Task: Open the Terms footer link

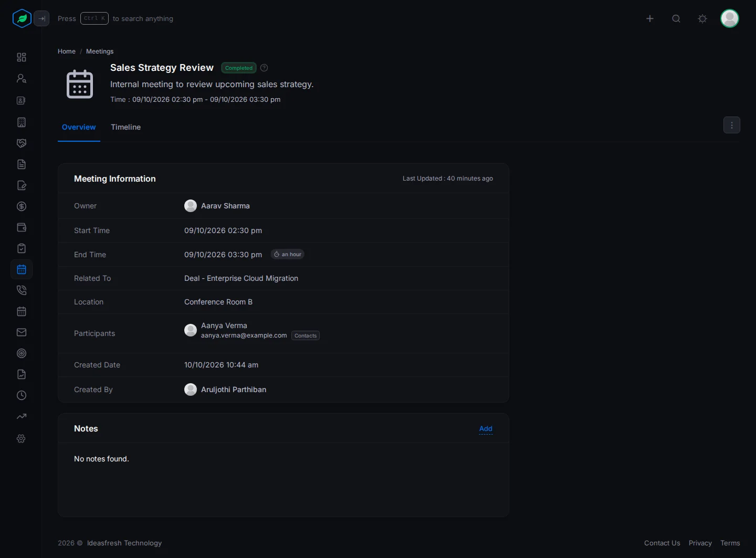Action: (x=730, y=543)
